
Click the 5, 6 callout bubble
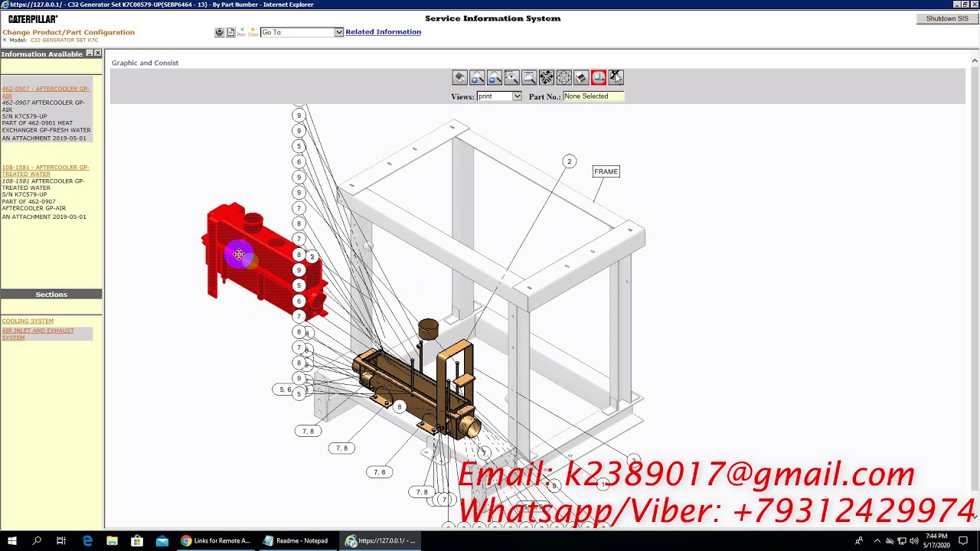pyautogui.click(x=285, y=390)
